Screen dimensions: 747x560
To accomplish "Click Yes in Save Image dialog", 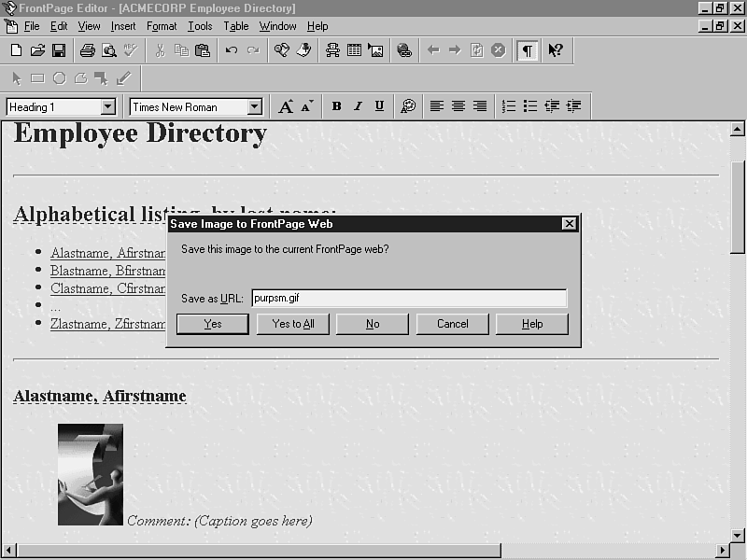I will (213, 324).
